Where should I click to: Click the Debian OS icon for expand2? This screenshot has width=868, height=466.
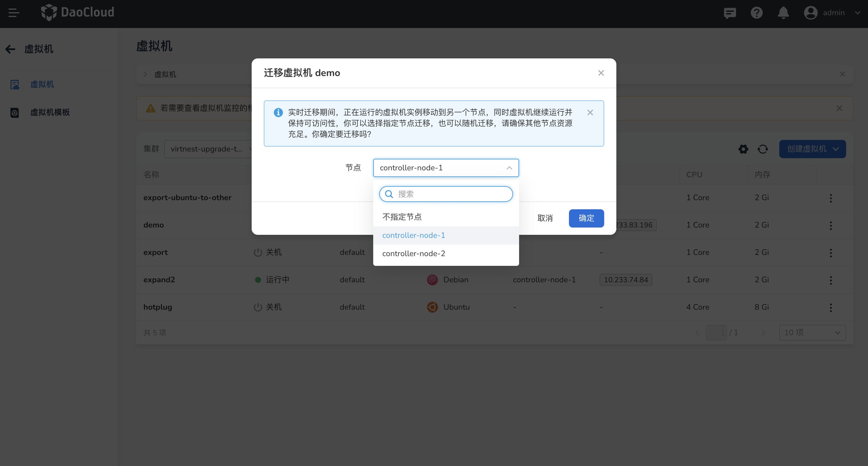coord(432,280)
